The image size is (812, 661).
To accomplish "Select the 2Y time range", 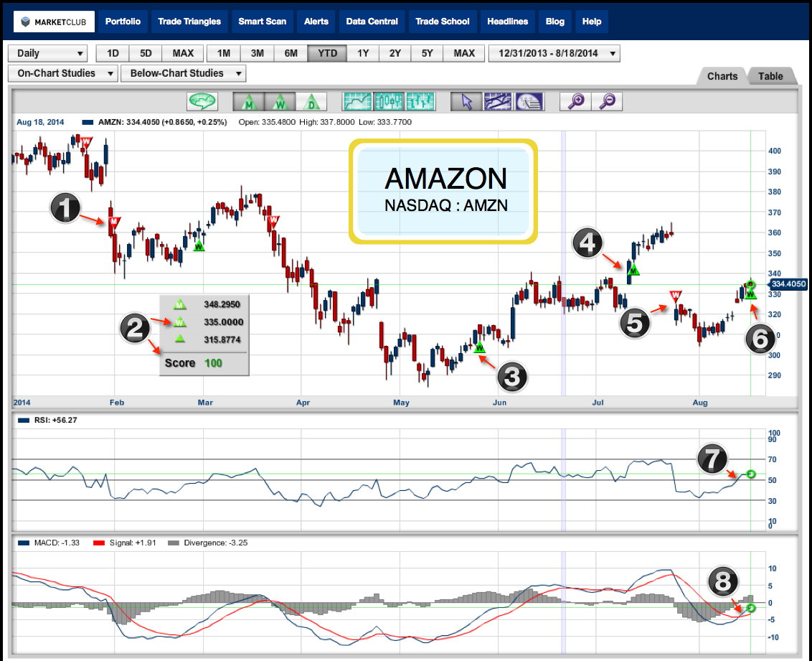I will pyautogui.click(x=395, y=53).
